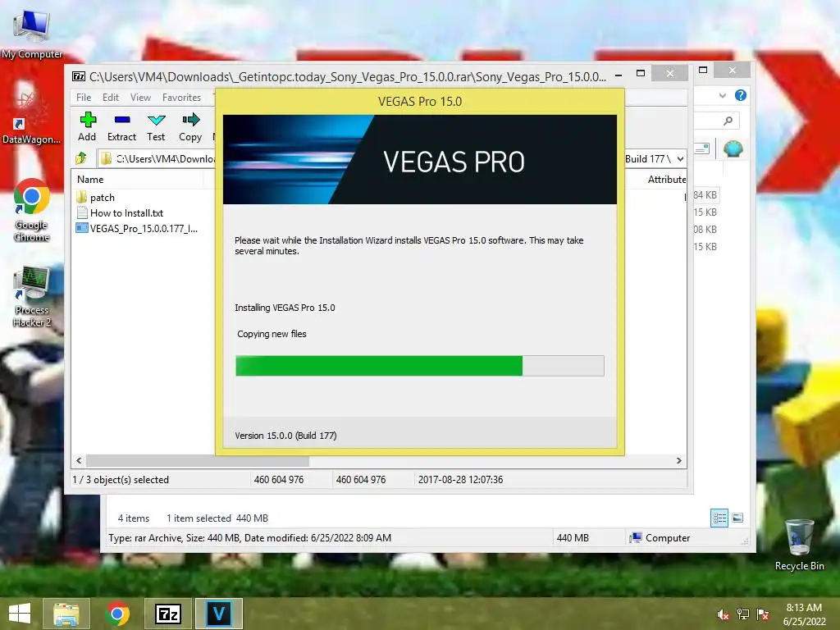Screen dimensions: 840x630
Task: Switch to VEGAS installer on the taskbar
Action: [218, 614]
